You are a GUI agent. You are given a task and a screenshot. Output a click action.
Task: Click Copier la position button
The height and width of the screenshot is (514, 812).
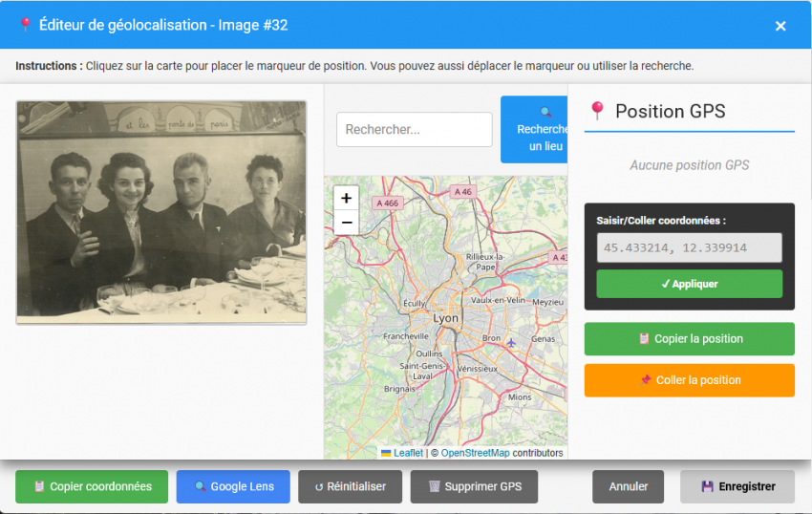pos(689,339)
